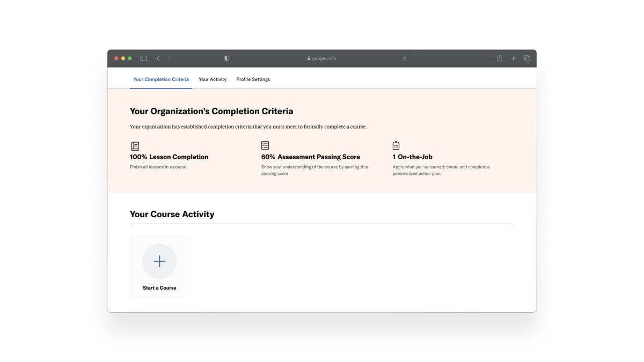Viewport: 644px width, 362px height.
Task: Maximize the window with the green button
Action: (130, 58)
